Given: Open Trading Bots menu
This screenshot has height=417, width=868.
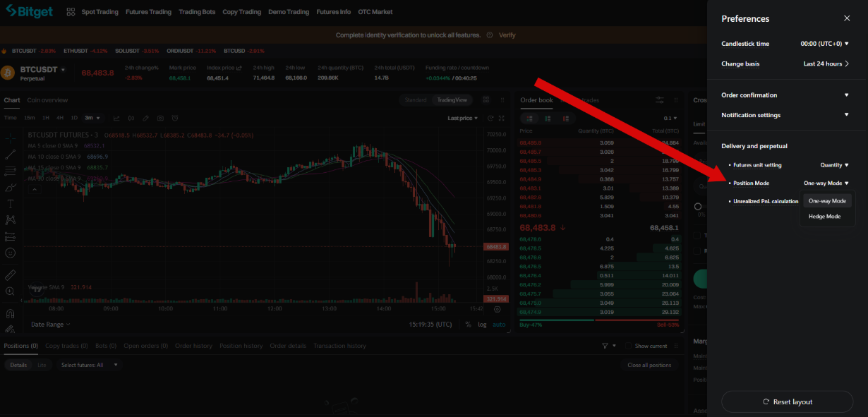Looking at the screenshot, I should (198, 12).
